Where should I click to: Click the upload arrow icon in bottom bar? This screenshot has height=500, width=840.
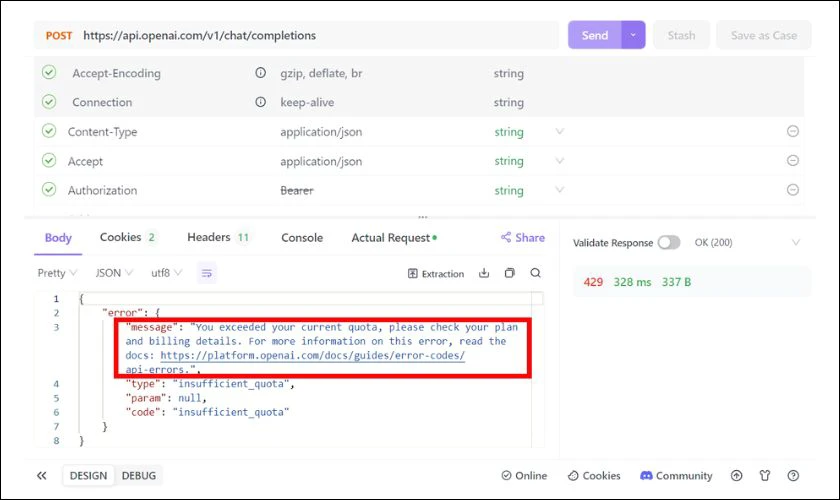click(x=737, y=475)
